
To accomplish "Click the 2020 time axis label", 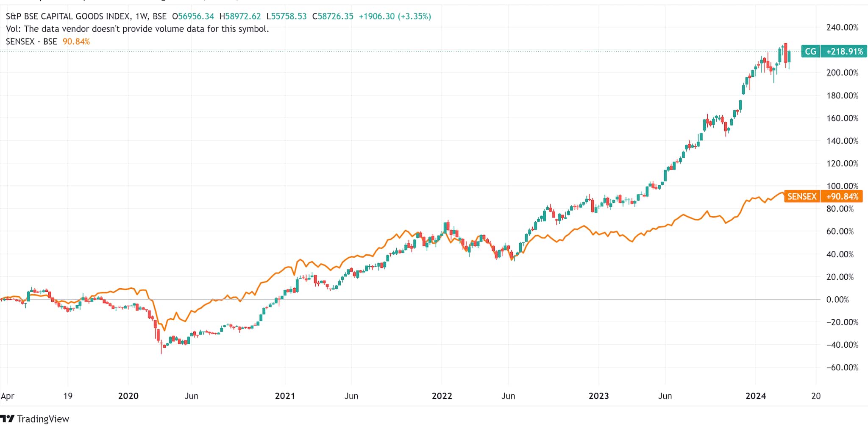I will [x=128, y=396].
